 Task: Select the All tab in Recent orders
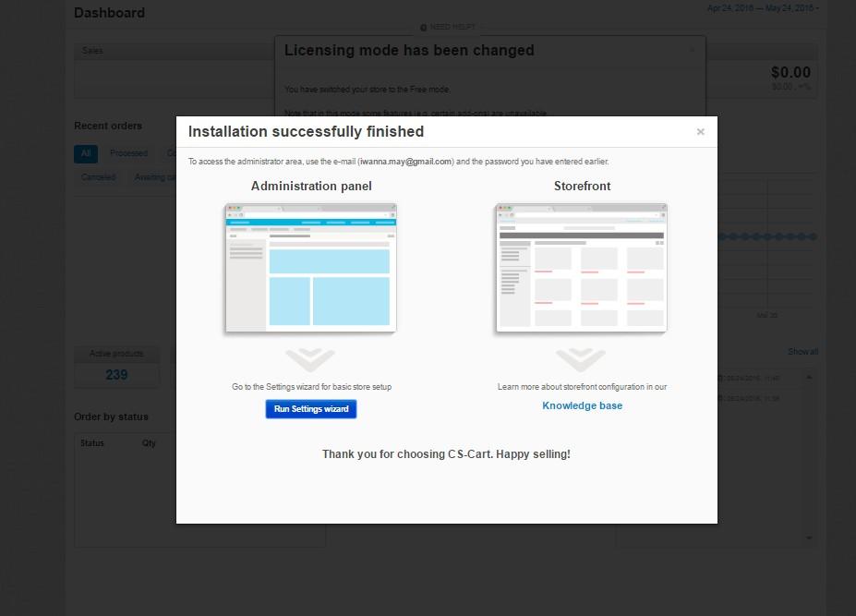[86, 153]
